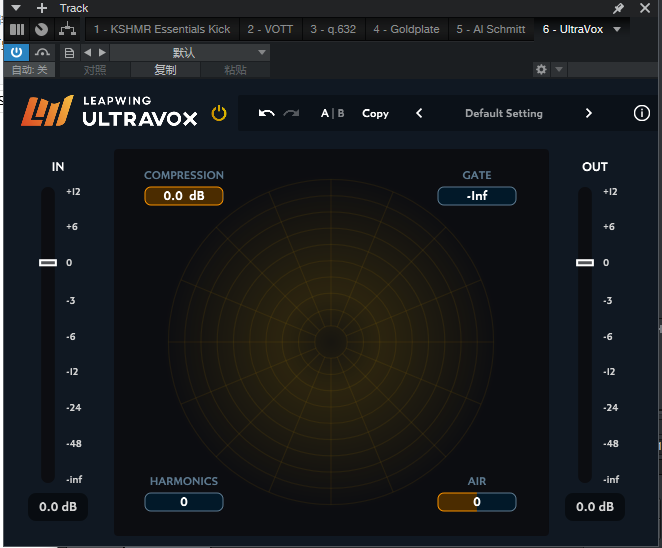Toggle the bypass curve icon
662x548 pixels.
click(x=42, y=52)
